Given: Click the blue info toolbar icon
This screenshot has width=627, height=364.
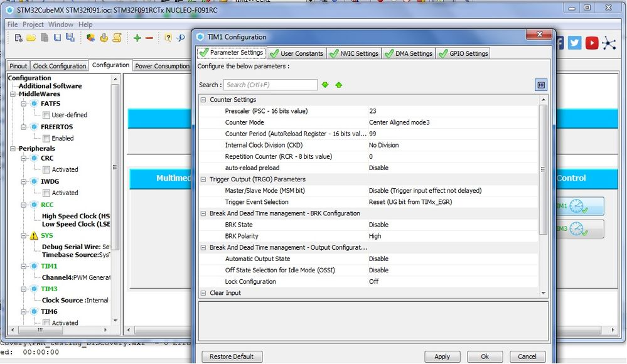Looking at the screenshot, I should (181, 38).
